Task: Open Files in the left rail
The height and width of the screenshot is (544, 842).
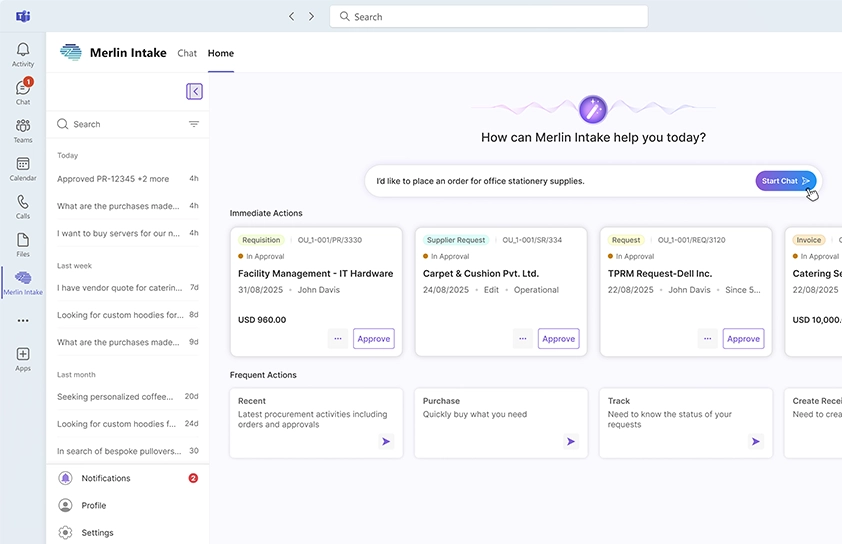Action: (22, 244)
